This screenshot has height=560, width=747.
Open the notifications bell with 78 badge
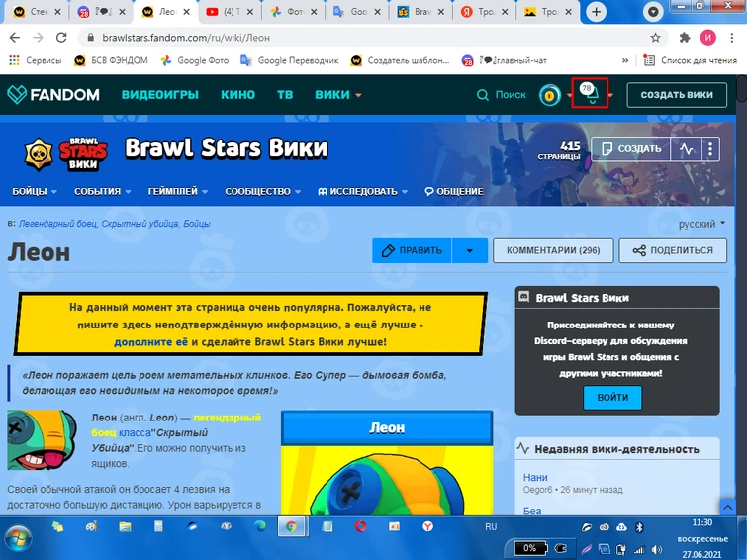pos(590,92)
